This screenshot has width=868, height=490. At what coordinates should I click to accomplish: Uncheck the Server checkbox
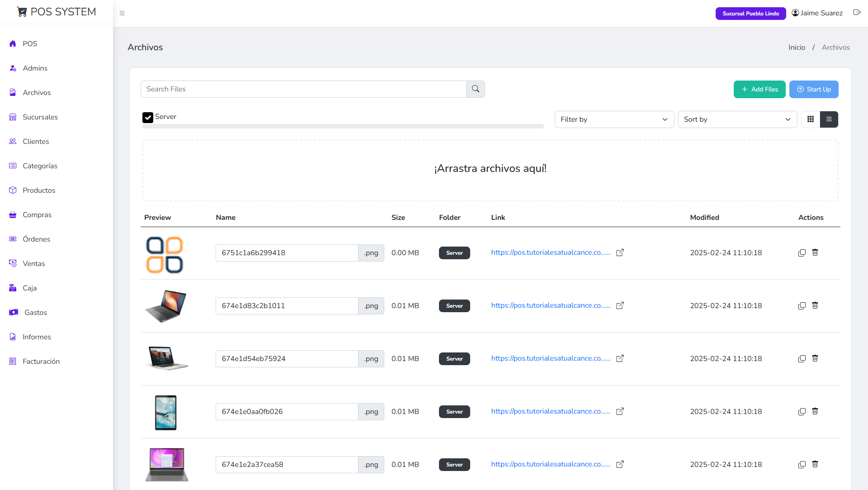tap(148, 117)
